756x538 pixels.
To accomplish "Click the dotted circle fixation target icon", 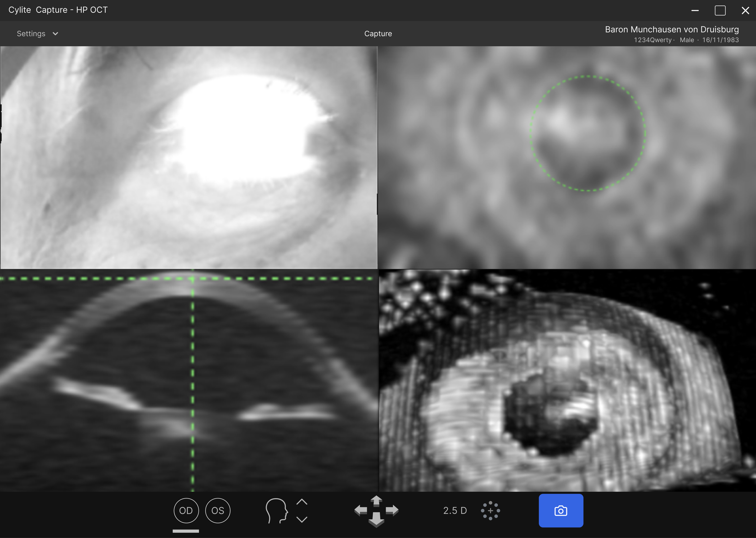I will click(490, 511).
